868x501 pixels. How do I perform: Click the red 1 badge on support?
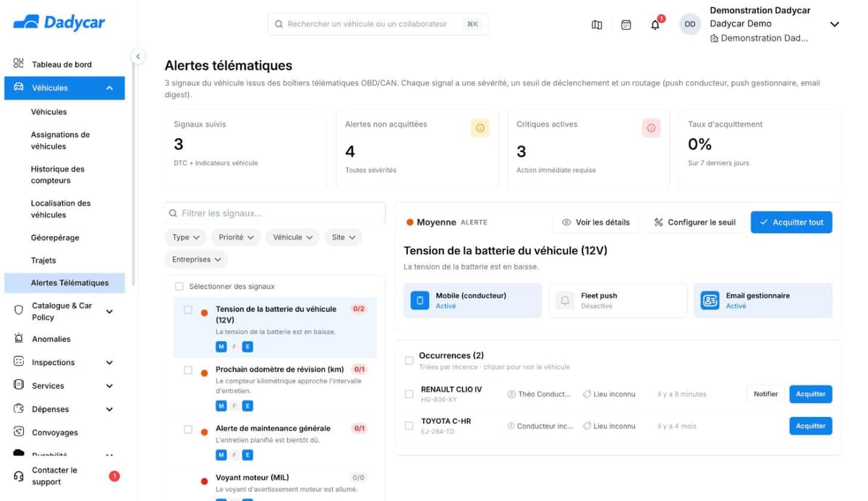[114, 476]
